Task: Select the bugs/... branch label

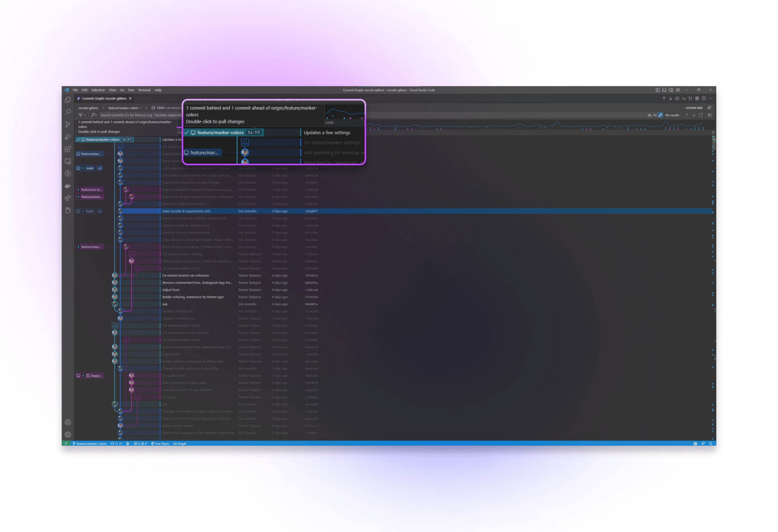Action: (x=90, y=376)
